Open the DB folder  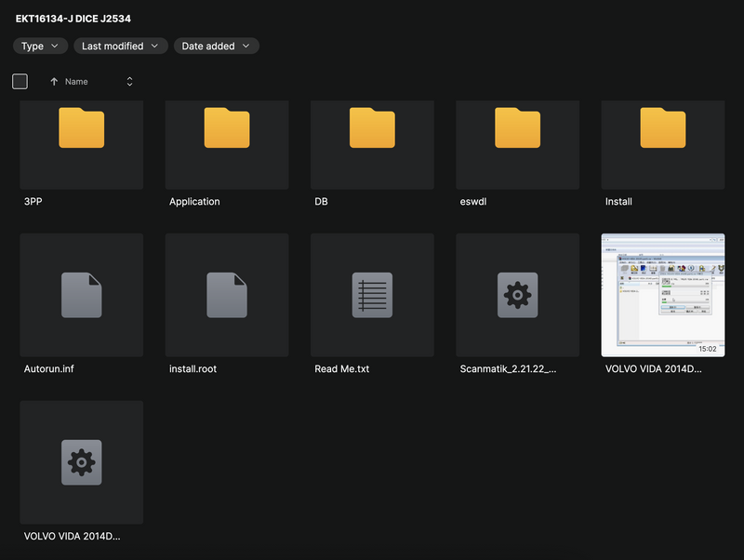tap(372, 128)
